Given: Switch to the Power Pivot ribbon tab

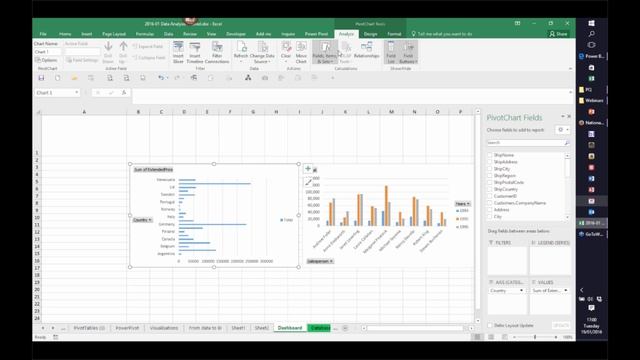Looking at the screenshot, I should (x=316, y=34).
